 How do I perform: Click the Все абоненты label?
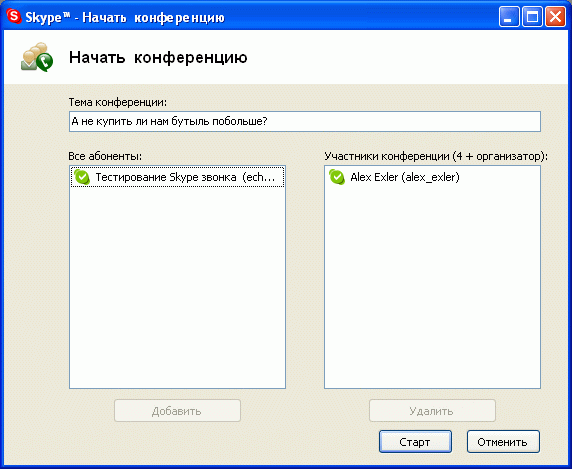coord(105,156)
